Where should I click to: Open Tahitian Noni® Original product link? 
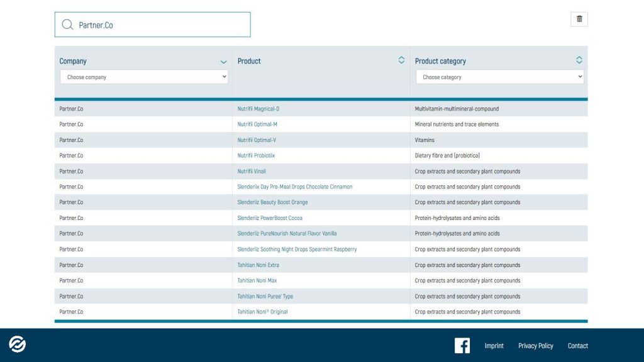(262, 312)
